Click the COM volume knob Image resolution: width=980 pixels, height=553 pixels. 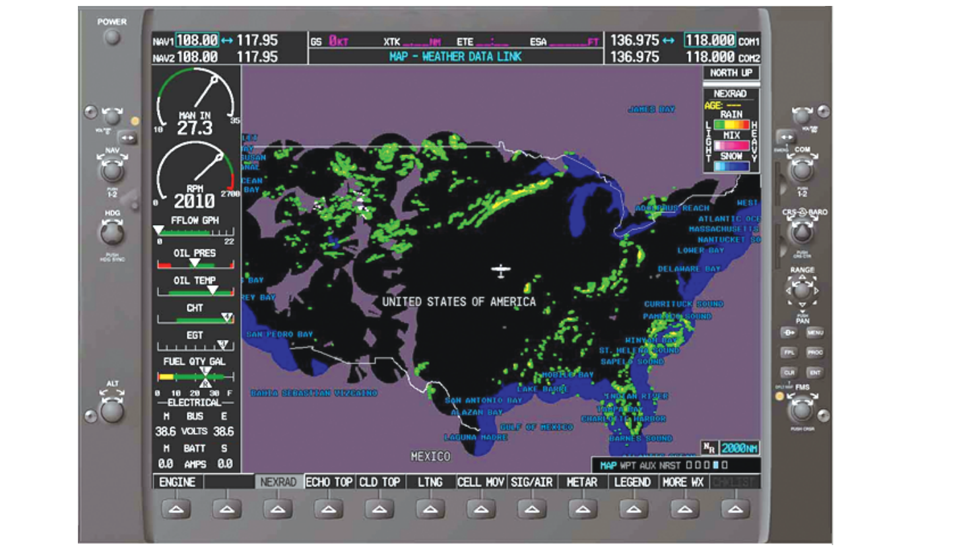pyautogui.click(x=802, y=117)
